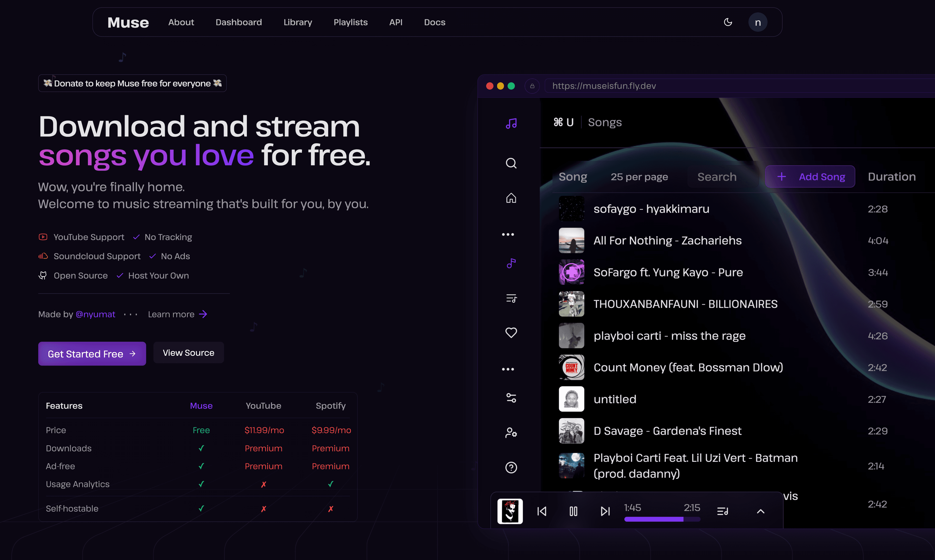
Task: Click Count Money album art
Action: 571,367
